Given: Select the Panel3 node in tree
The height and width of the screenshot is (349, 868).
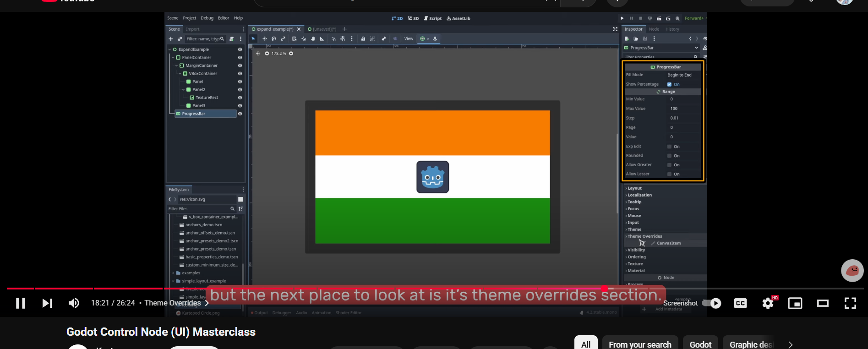Looking at the screenshot, I should point(198,106).
